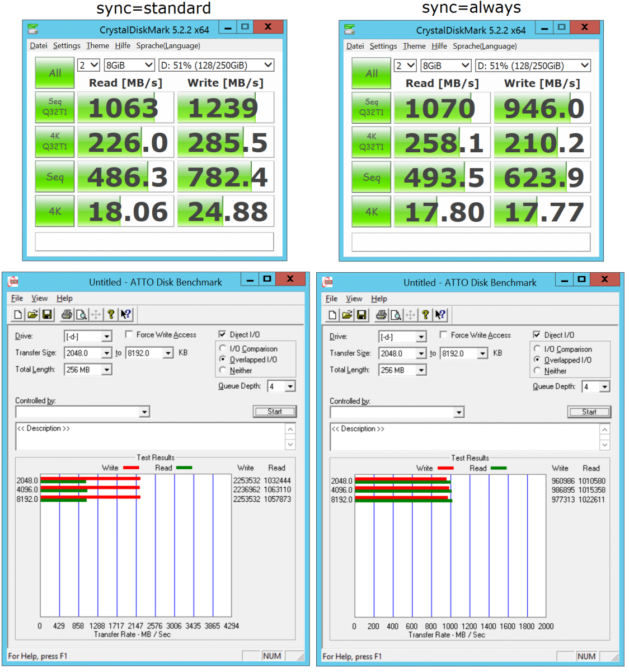Select I/O Comparison radio in the left ATTO window

(223, 348)
